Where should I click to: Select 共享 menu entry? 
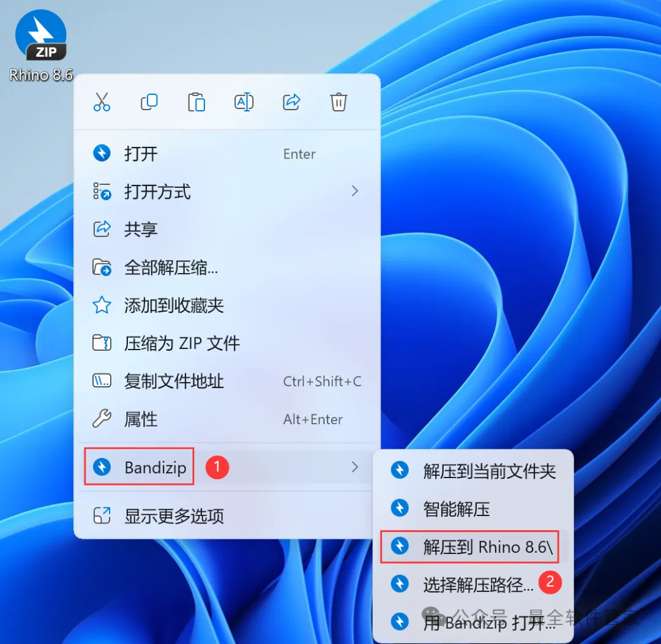[227, 230]
